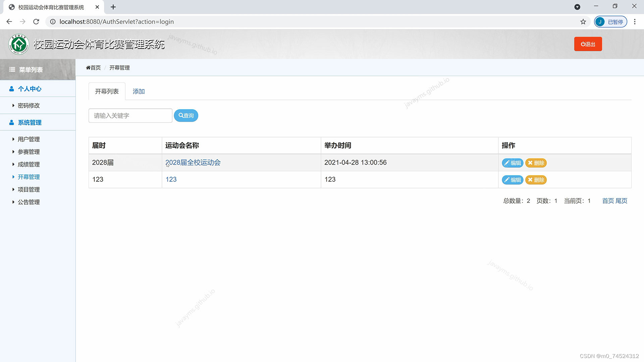This screenshot has height=362, width=644.
Task: Open 公告管理 in the sidebar
Action: 29,202
